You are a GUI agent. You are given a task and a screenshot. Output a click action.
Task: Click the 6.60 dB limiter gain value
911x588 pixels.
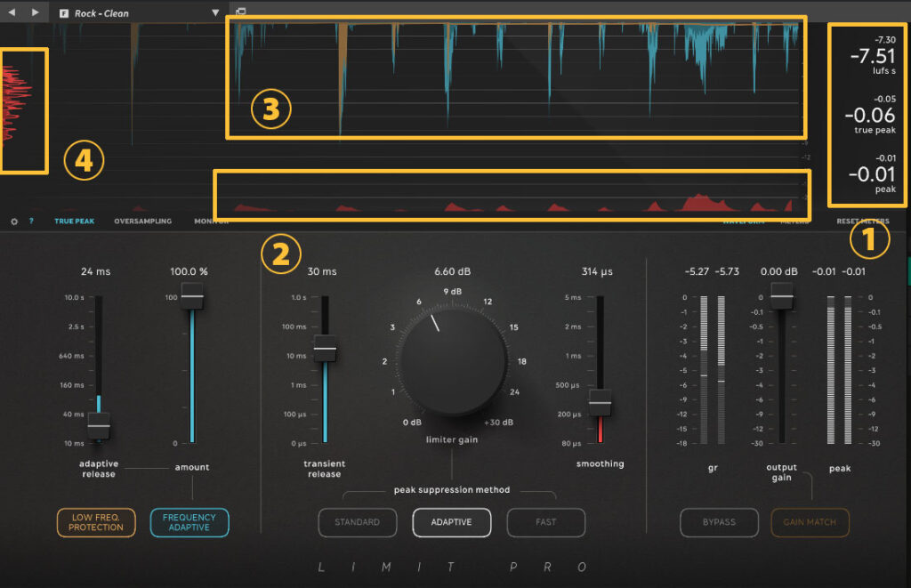coord(453,271)
